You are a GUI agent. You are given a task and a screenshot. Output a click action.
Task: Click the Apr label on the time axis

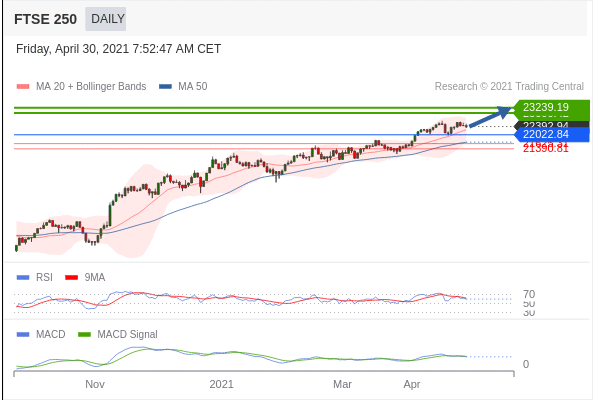412,384
